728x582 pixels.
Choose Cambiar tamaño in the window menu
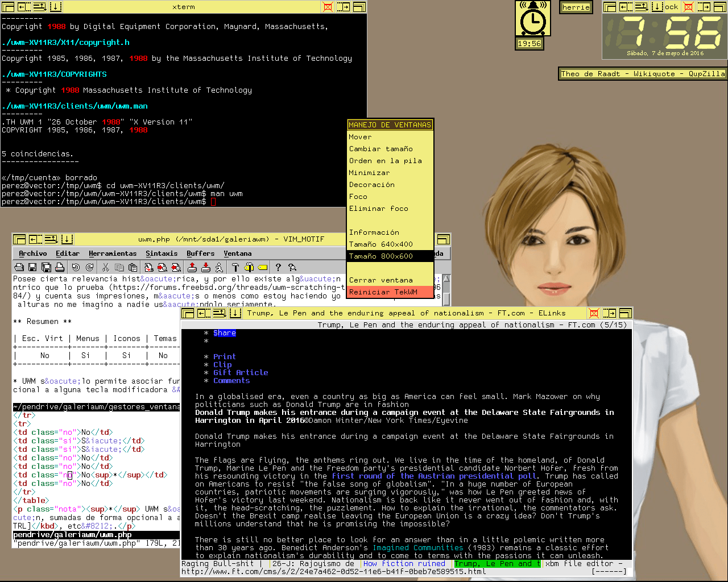tap(390, 149)
